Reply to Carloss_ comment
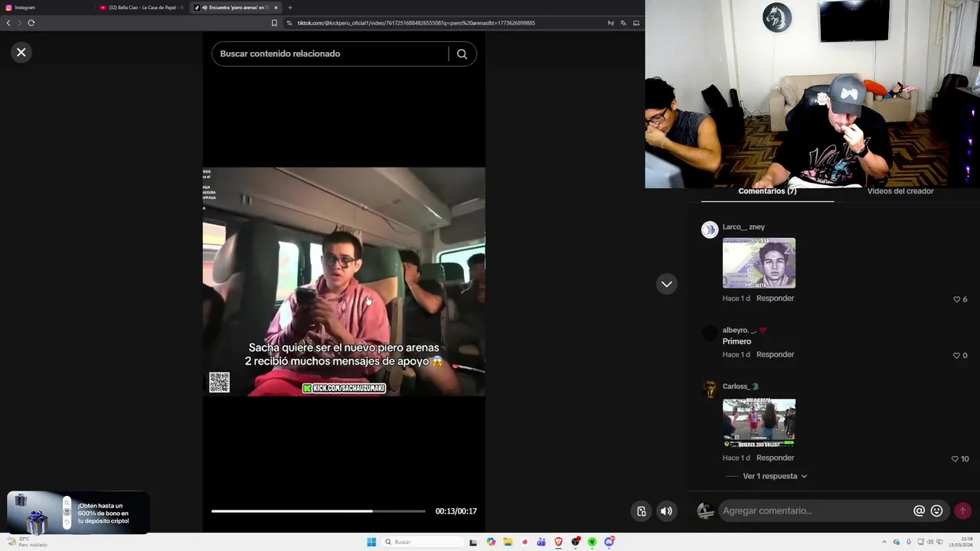980x551 pixels. click(x=775, y=458)
